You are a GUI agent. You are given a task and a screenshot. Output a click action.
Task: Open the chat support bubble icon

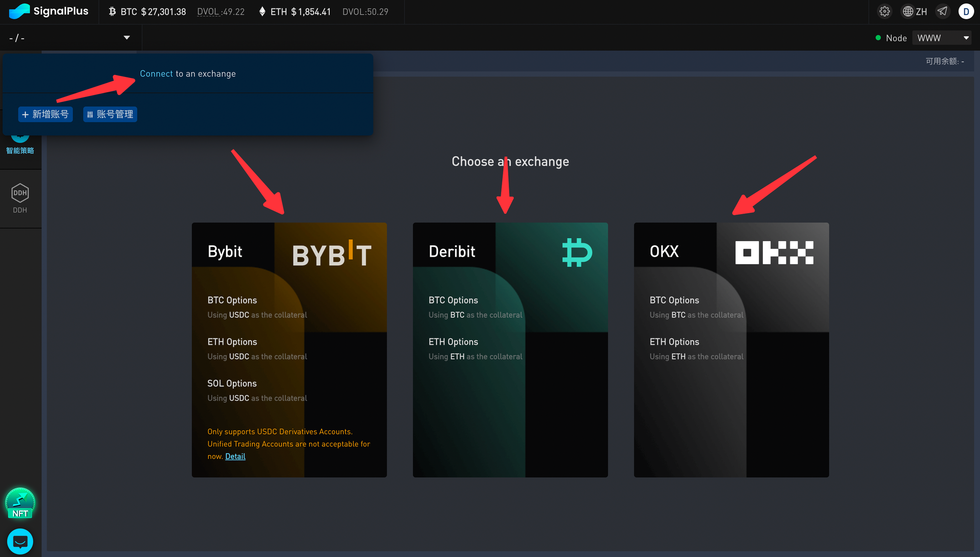click(20, 541)
